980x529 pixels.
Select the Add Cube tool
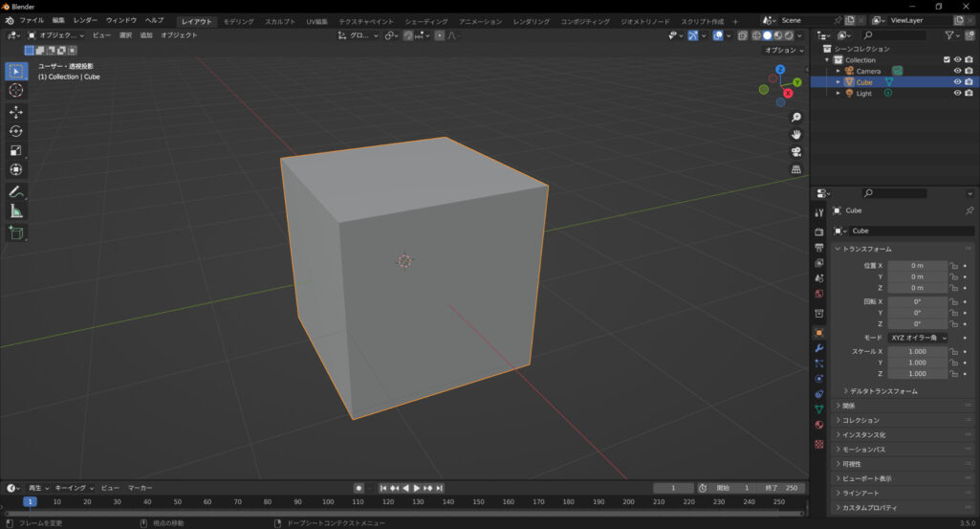click(x=16, y=233)
